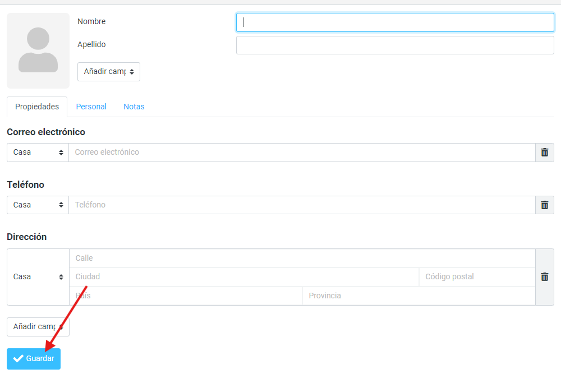Expand the top Añadir campo dropdown
Screen dimensions: 561x392
click(x=109, y=72)
